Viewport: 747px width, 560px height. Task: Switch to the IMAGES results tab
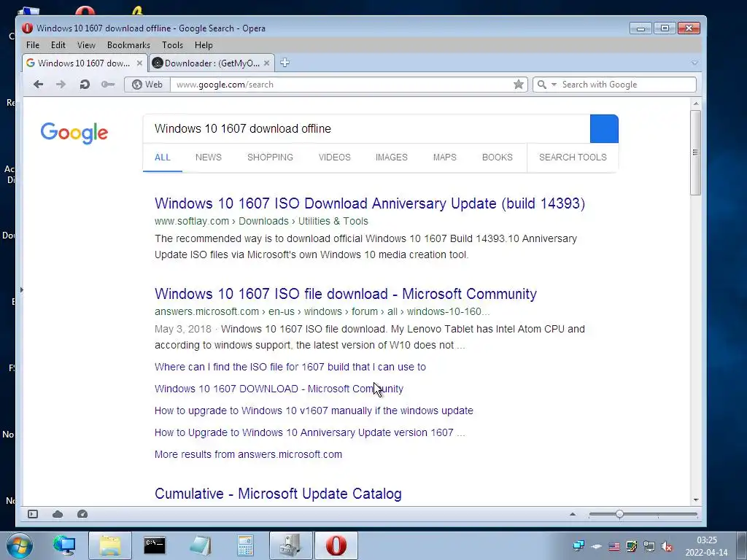[x=392, y=157]
